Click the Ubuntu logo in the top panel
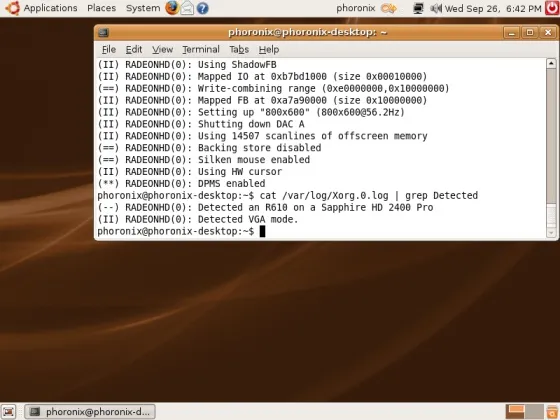Image resolution: width=560 pixels, height=420 pixels. click(13, 8)
